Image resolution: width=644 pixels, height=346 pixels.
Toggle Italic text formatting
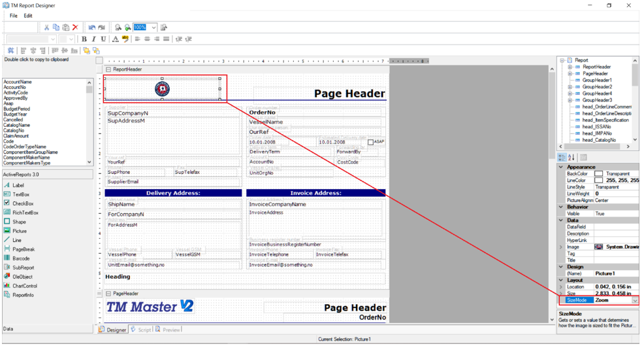(93, 39)
